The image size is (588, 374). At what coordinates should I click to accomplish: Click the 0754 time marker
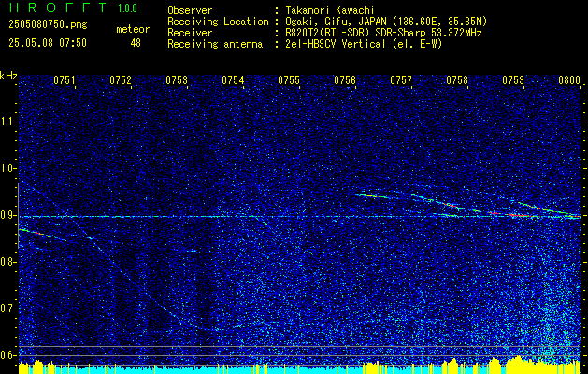click(233, 80)
